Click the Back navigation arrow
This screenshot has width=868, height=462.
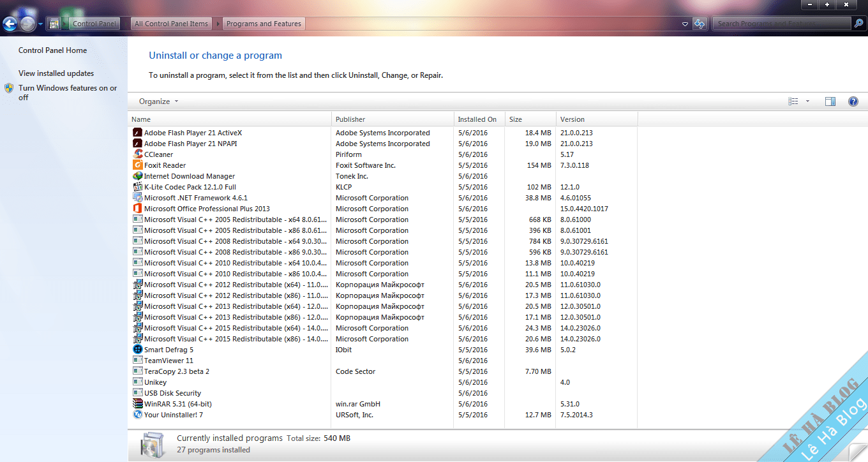10,24
